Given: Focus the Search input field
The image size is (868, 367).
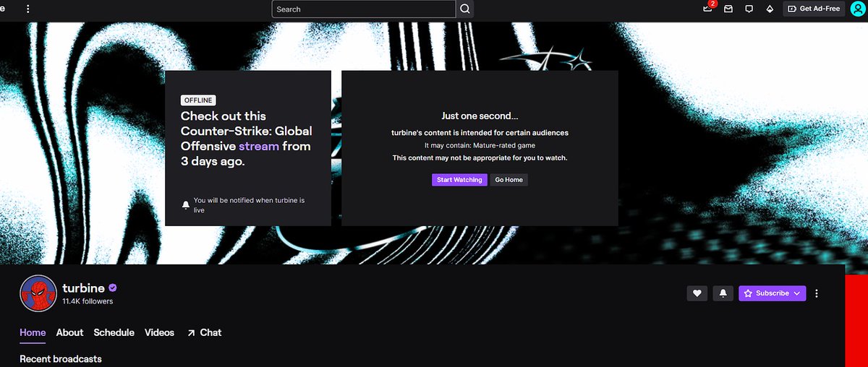Looking at the screenshot, I should coord(364,9).
